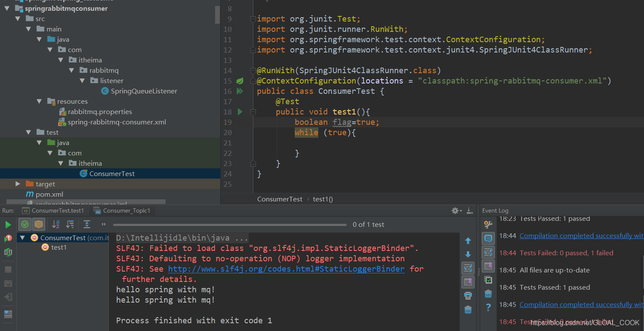Toggle soft-wrap in Event Log
Viewport: 644px width, 331px height.
pyautogui.click(x=488, y=252)
